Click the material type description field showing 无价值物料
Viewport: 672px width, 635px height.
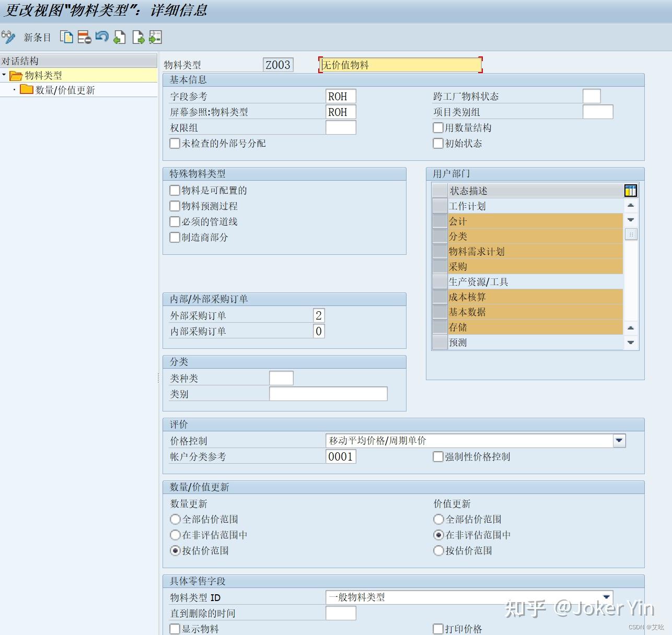[400, 64]
